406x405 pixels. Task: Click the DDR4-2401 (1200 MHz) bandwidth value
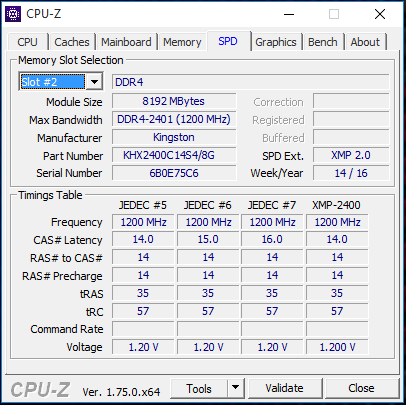coord(174,119)
